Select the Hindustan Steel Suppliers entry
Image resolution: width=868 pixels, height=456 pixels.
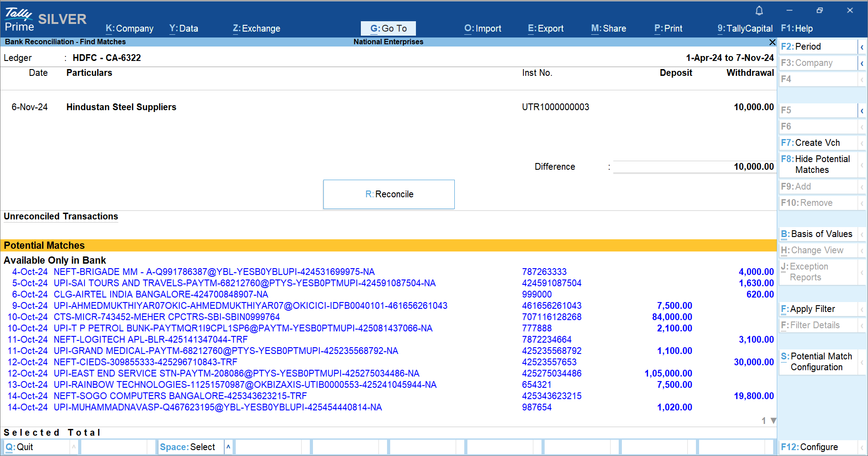click(388, 107)
